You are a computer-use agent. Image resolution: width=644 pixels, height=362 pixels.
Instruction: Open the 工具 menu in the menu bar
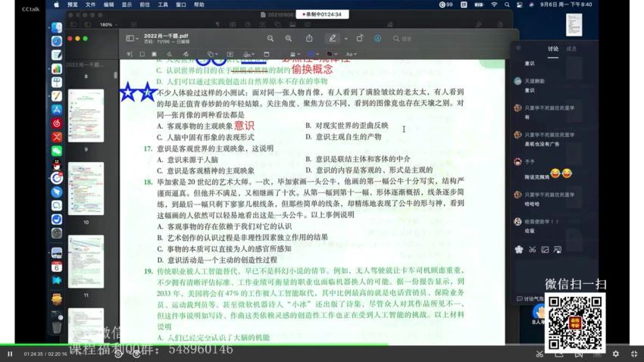click(163, 5)
